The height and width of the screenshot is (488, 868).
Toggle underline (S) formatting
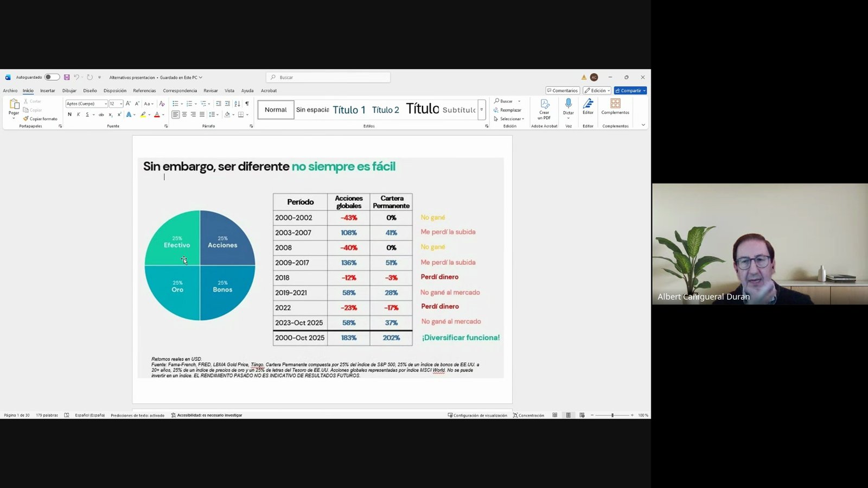(x=87, y=115)
